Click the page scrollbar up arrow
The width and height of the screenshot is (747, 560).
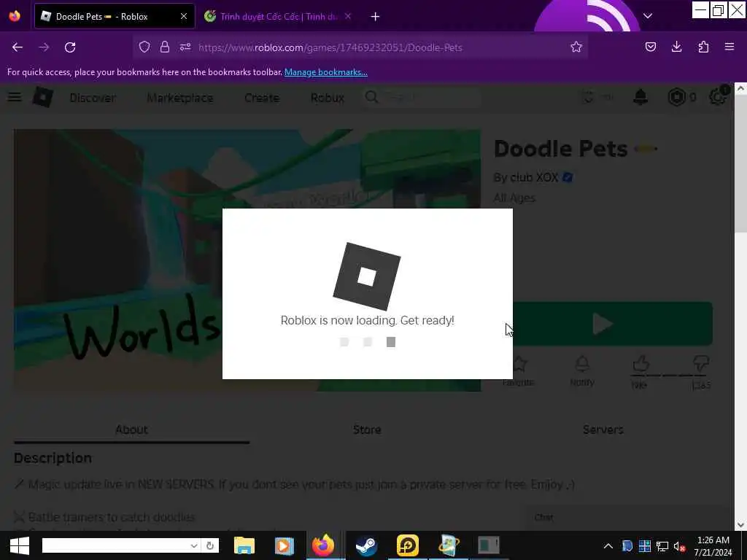[740, 88]
